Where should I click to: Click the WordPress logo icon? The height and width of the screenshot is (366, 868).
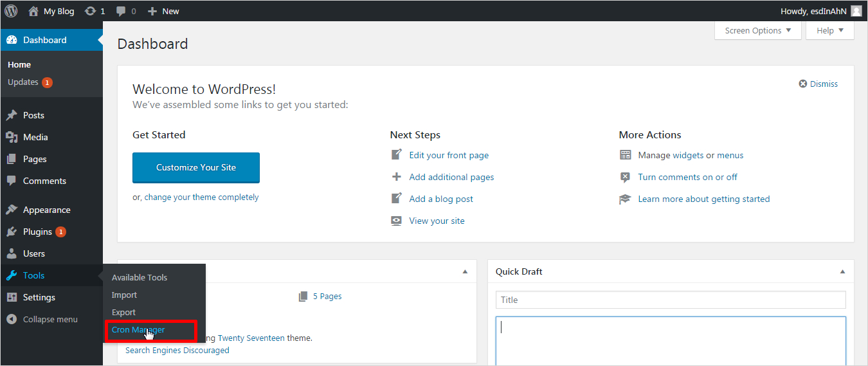coord(11,11)
